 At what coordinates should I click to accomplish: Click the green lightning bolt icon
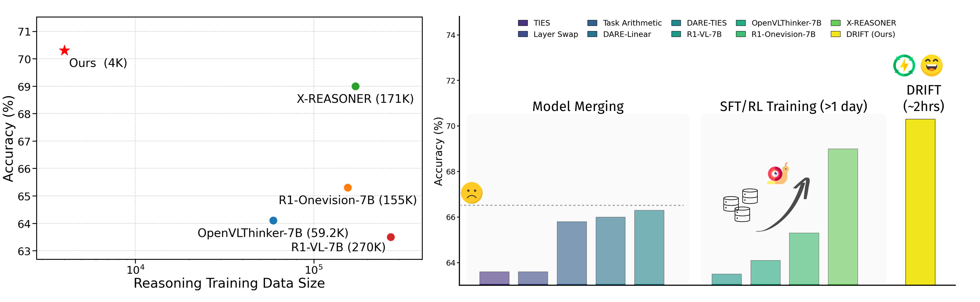pos(904,65)
